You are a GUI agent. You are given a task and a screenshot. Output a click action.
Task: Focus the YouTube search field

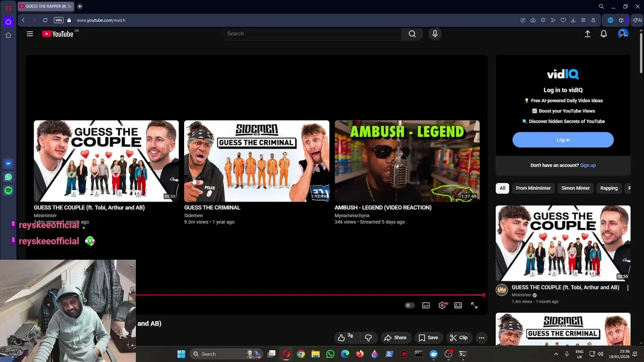pos(312,34)
